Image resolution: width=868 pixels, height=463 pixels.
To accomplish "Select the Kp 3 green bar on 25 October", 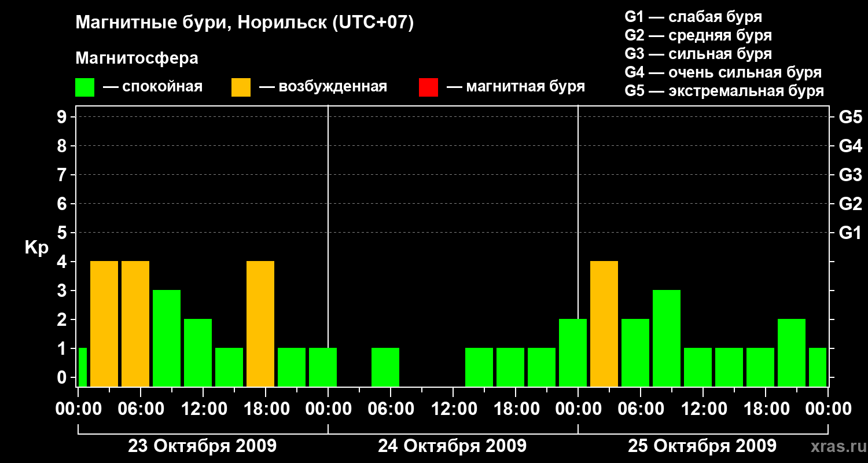I will pos(667,338).
